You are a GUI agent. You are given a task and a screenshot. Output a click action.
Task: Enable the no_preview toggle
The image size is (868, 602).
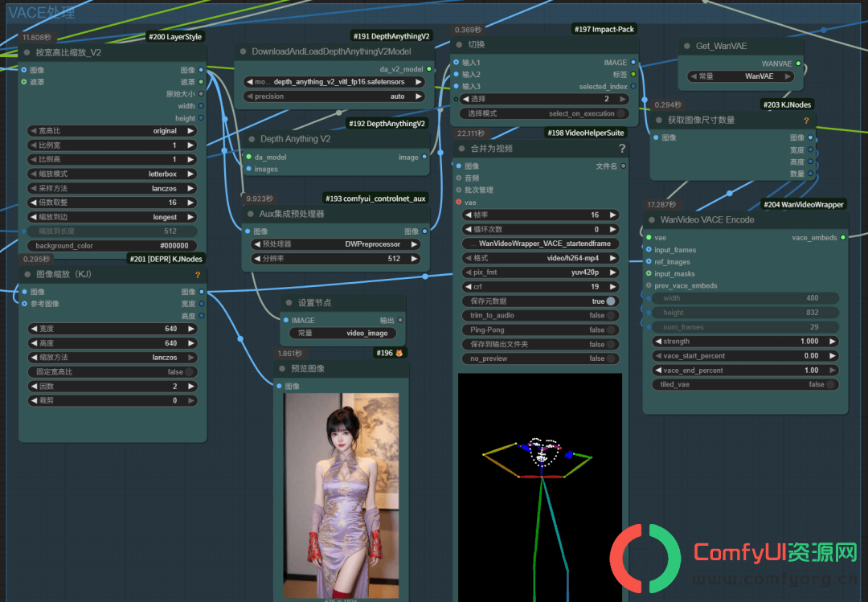click(611, 359)
